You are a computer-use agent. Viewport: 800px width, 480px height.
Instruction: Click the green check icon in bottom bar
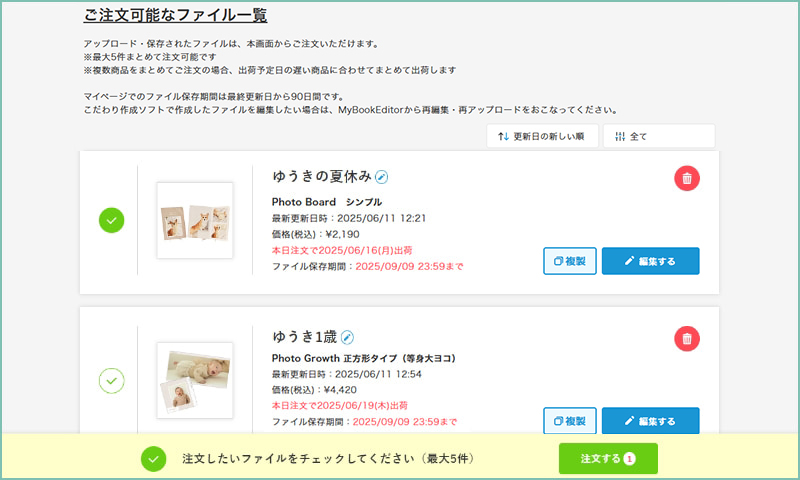154,459
